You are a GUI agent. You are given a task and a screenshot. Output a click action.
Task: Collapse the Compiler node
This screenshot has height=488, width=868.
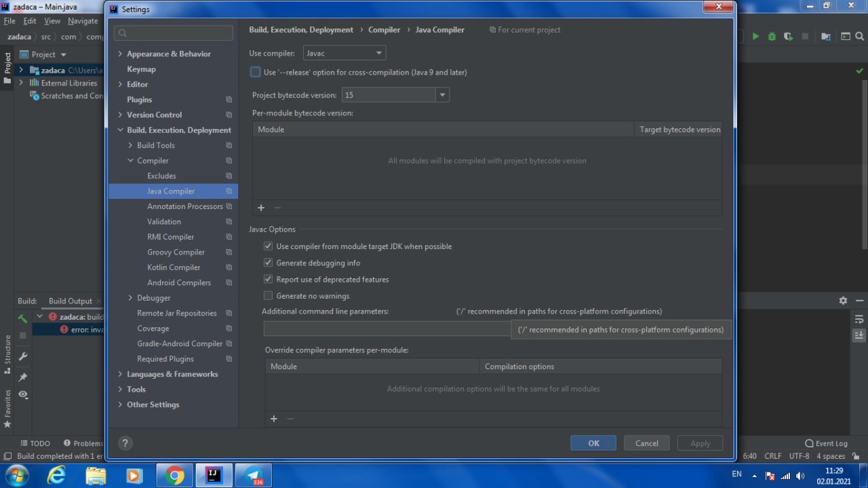130,161
